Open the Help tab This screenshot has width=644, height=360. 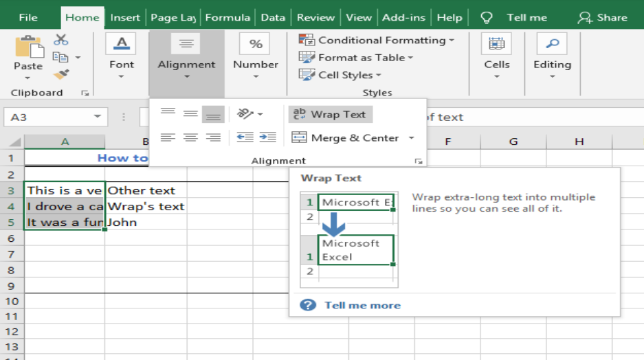[449, 18]
